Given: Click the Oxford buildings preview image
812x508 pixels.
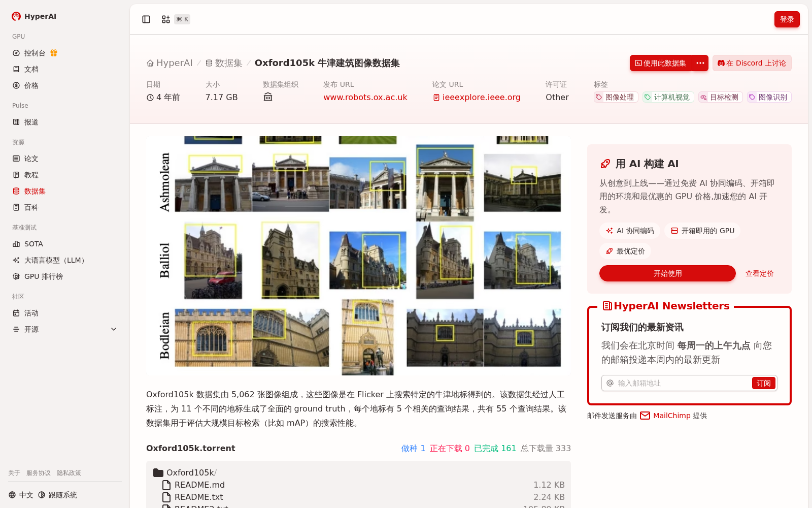Looking at the screenshot, I should tap(358, 256).
